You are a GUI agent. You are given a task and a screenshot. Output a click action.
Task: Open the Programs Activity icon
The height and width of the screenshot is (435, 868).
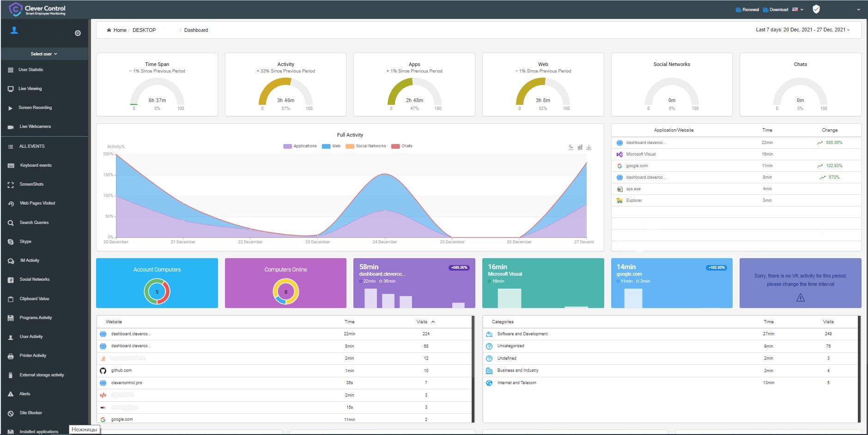tap(11, 318)
